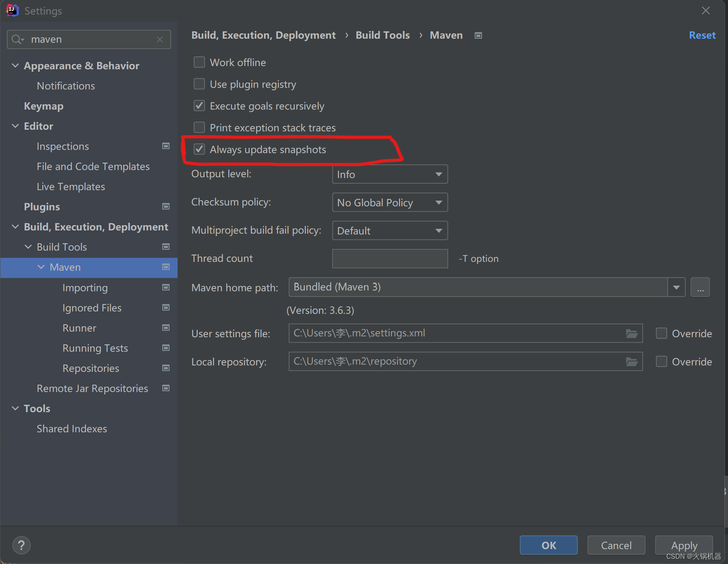Collapse Build, Execution, Deployment section

pos(15,226)
